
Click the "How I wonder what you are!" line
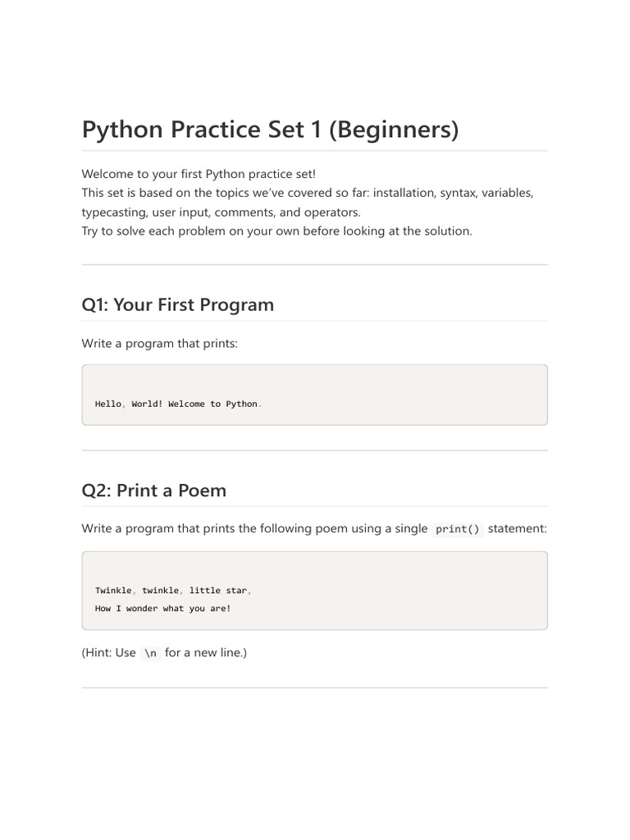pyautogui.click(x=162, y=609)
